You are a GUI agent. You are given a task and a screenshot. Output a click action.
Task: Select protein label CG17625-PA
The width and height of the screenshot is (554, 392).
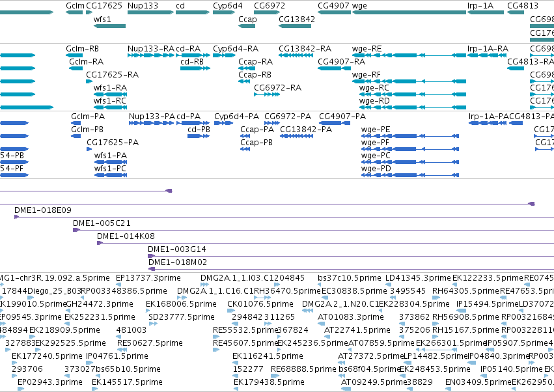coord(113,143)
